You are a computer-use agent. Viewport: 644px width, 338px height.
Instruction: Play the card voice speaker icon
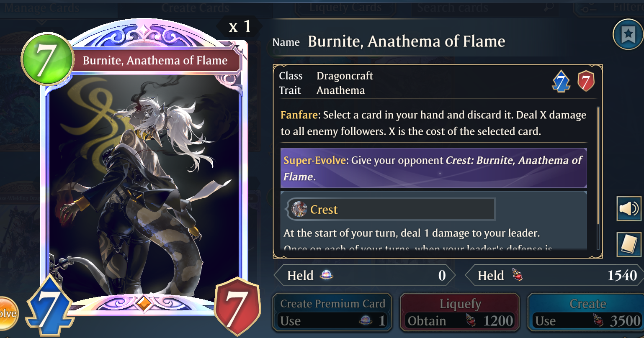[629, 208]
